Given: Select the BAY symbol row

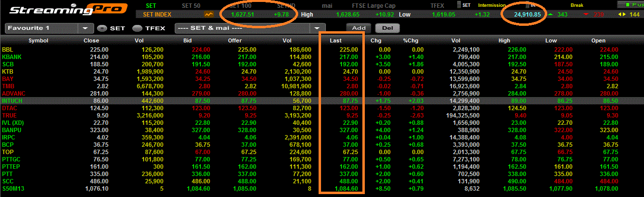Looking at the screenshot, I should (x=322, y=79).
